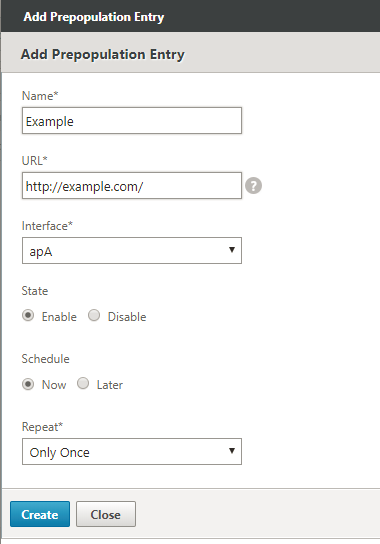Click the Later label text under Schedule
Screen dimensions: 380x544
coord(110,385)
